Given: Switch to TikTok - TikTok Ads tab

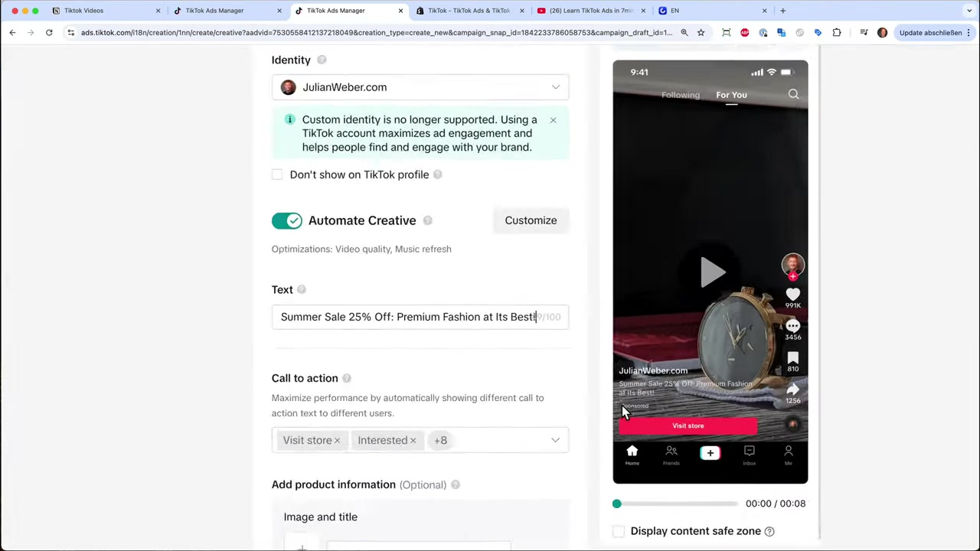Looking at the screenshot, I should (469, 11).
